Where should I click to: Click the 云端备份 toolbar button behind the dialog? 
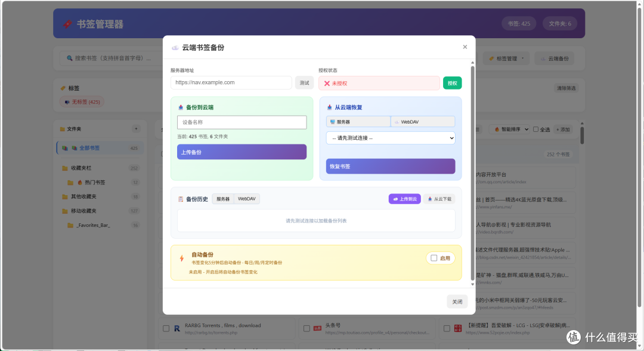point(555,59)
